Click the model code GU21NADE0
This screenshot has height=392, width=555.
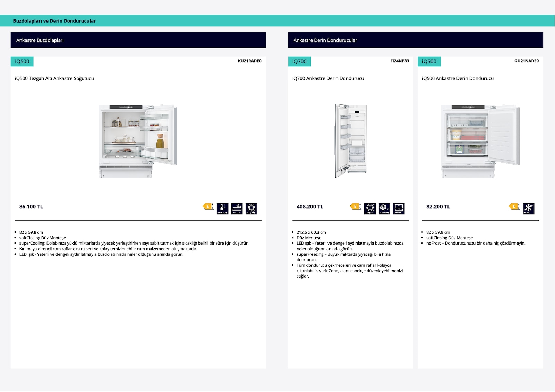click(527, 61)
